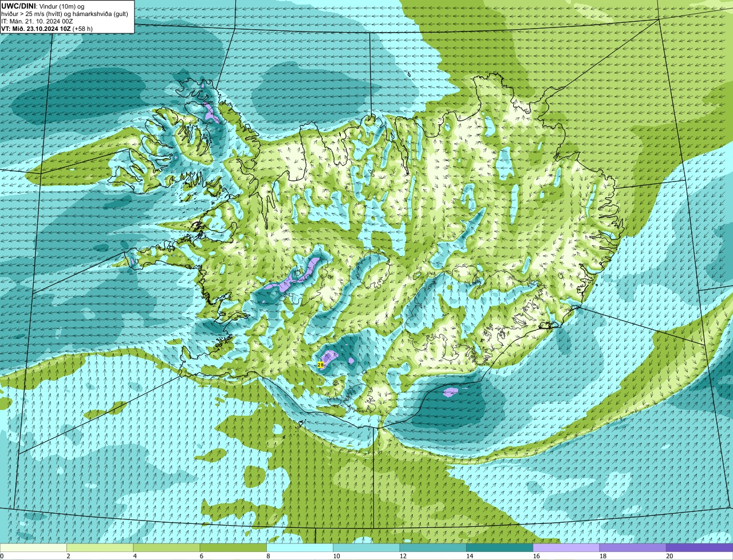Click the "0" tick label on the color scale

coord(2,556)
